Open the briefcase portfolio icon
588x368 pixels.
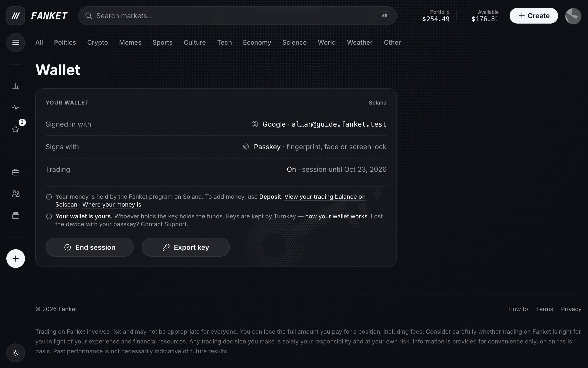15,172
